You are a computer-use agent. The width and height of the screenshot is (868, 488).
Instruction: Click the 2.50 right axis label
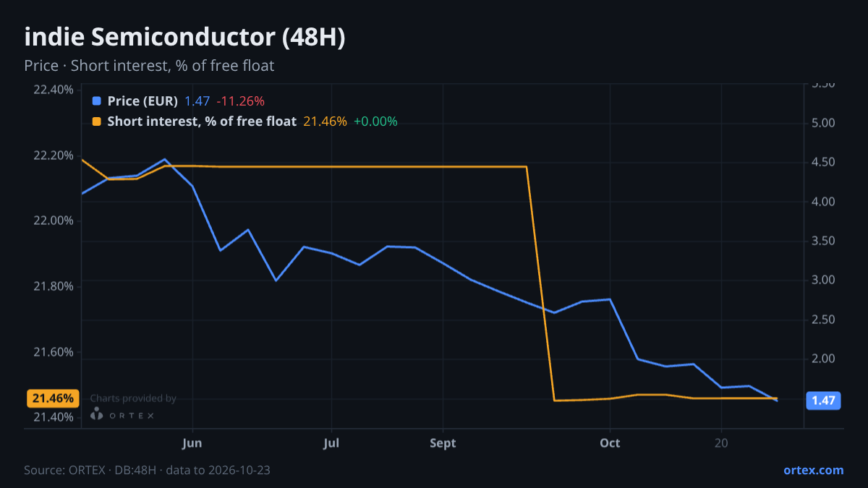coord(824,320)
